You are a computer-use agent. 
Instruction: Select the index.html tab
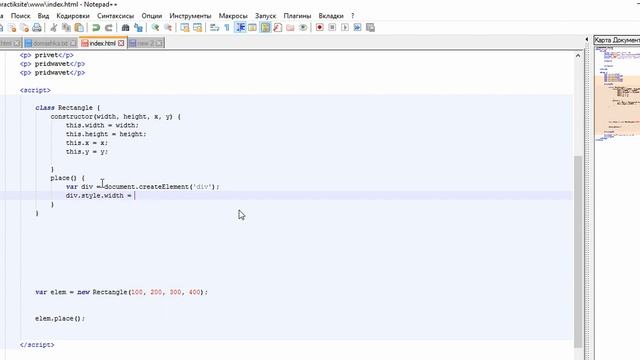tap(102, 43)
